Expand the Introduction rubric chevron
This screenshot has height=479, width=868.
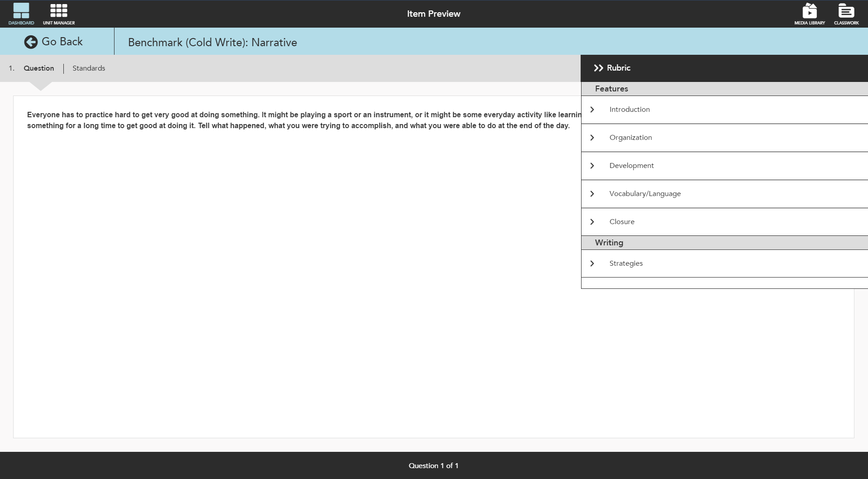(x=592, y=110)
